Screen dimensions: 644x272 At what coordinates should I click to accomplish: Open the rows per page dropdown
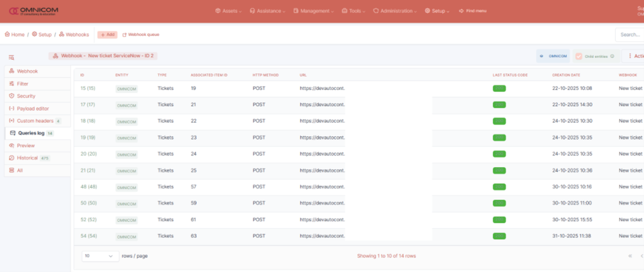tap(100, 256)
